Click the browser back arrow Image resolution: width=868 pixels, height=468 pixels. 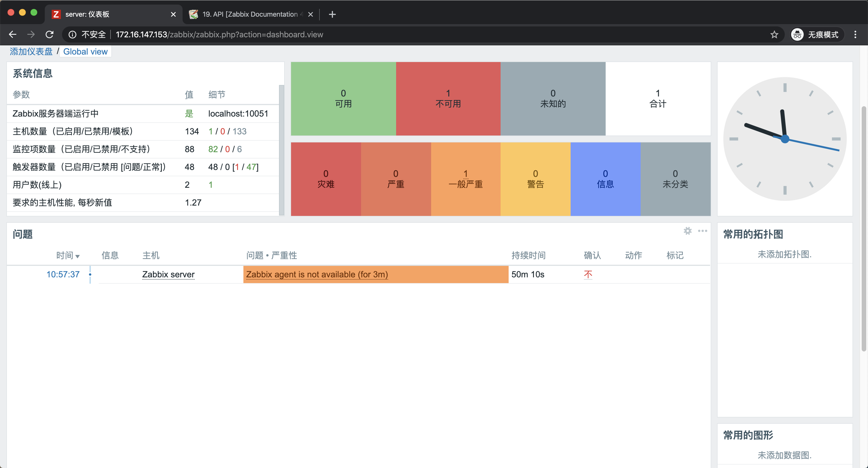point(12,34)
